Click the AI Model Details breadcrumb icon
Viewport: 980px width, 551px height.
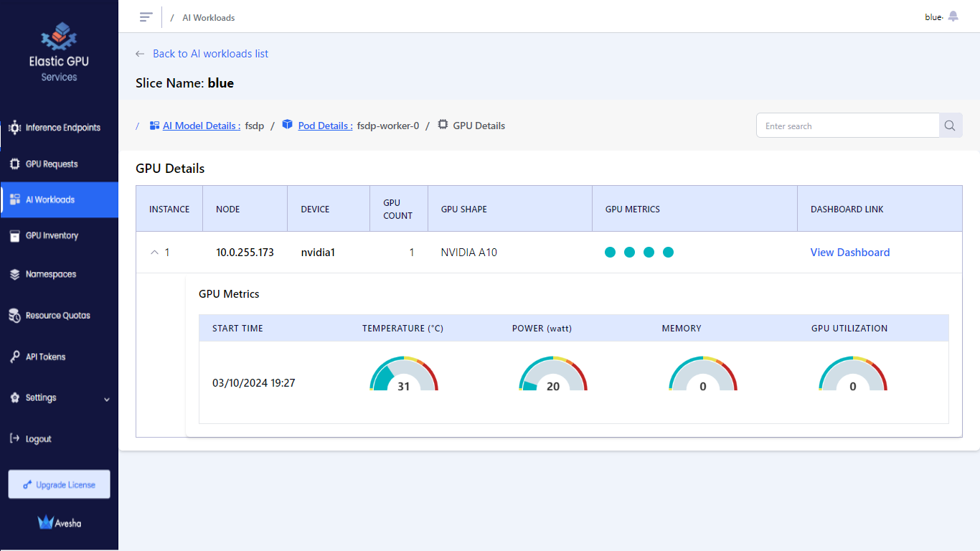154,126
